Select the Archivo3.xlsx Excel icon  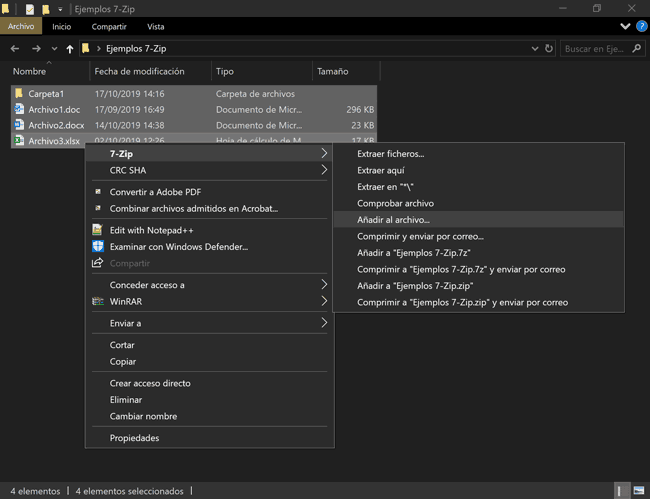click(19, 140)
